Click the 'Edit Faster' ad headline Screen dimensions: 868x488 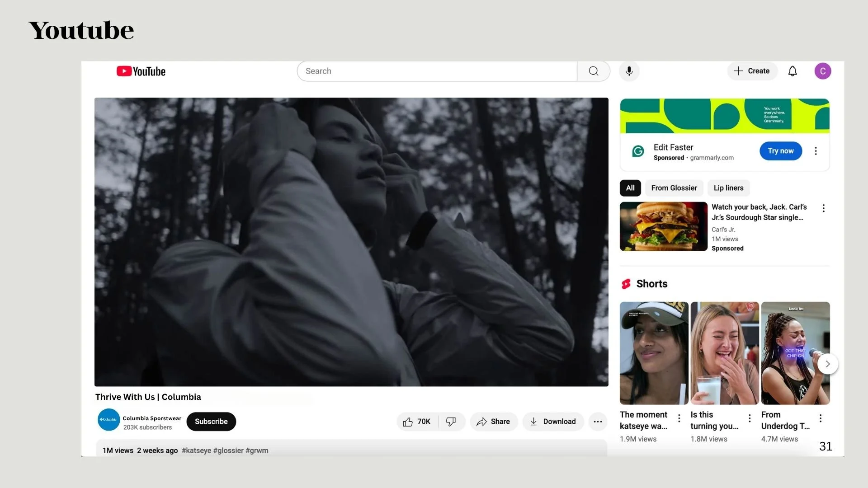tap(673, 147)
